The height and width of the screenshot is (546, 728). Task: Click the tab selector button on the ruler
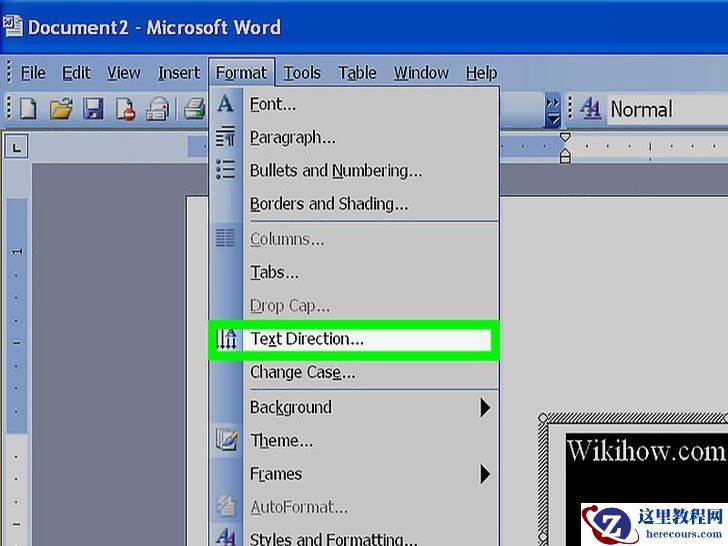(x=17, y=148)
